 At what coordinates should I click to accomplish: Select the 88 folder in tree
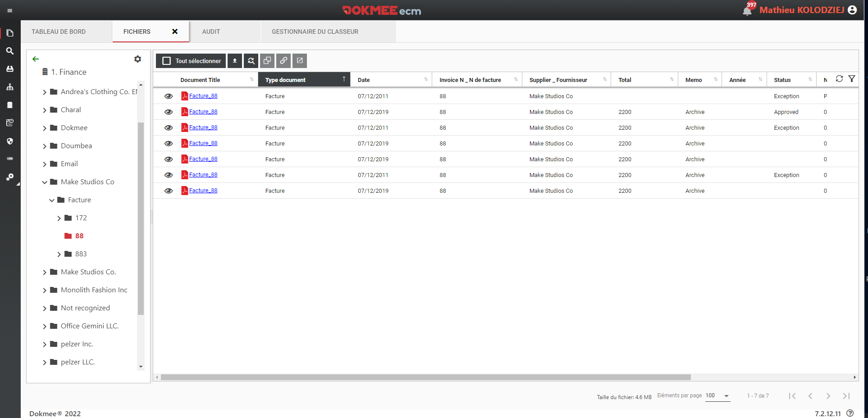[79, 236]
